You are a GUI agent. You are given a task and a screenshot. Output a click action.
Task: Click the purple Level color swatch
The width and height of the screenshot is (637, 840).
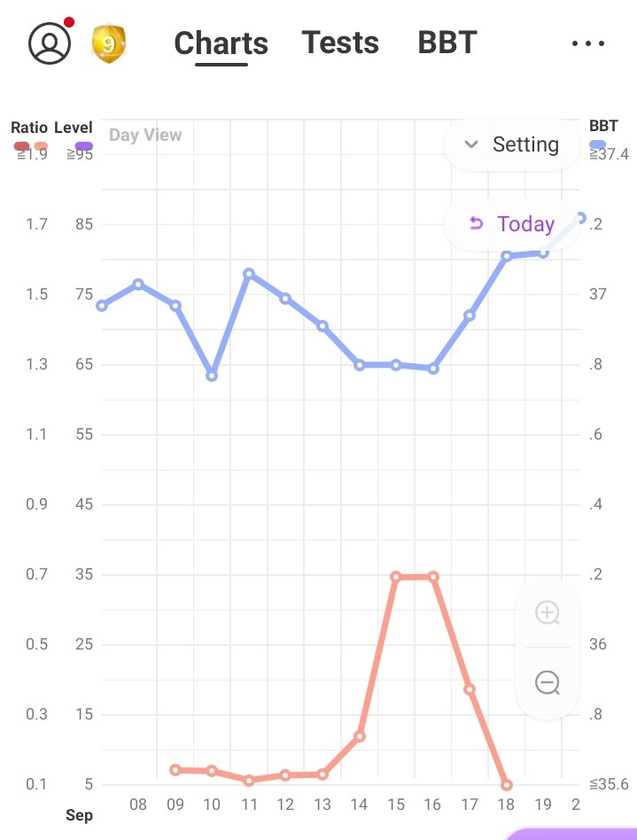(83, 146)
